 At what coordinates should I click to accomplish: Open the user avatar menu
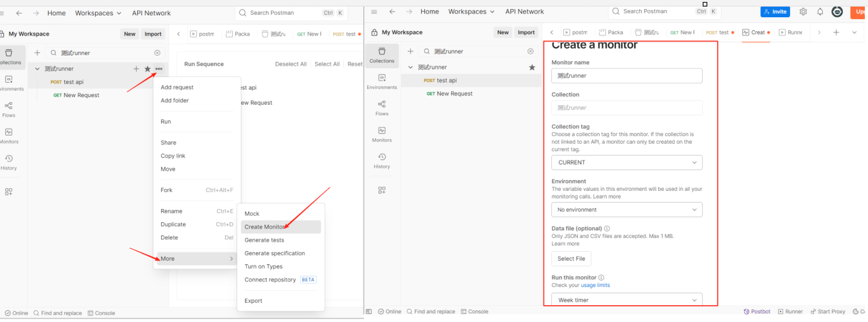(x=837, y=12)
